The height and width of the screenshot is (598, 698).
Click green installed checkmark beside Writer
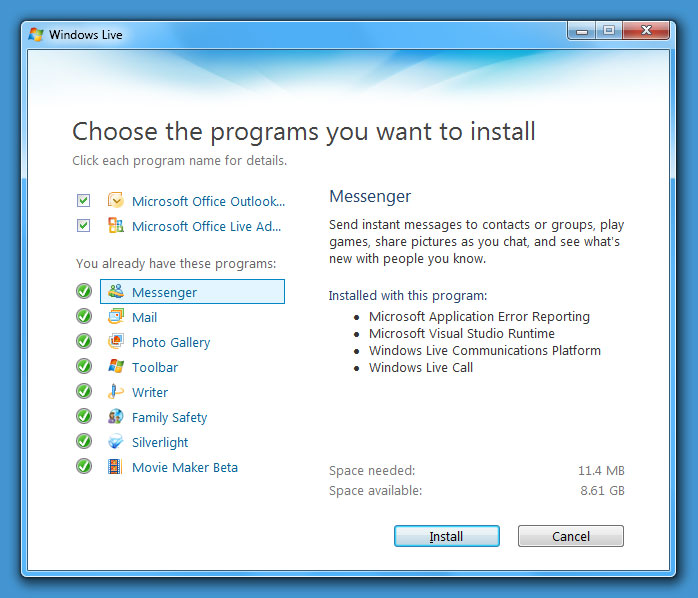pos(84,391)
